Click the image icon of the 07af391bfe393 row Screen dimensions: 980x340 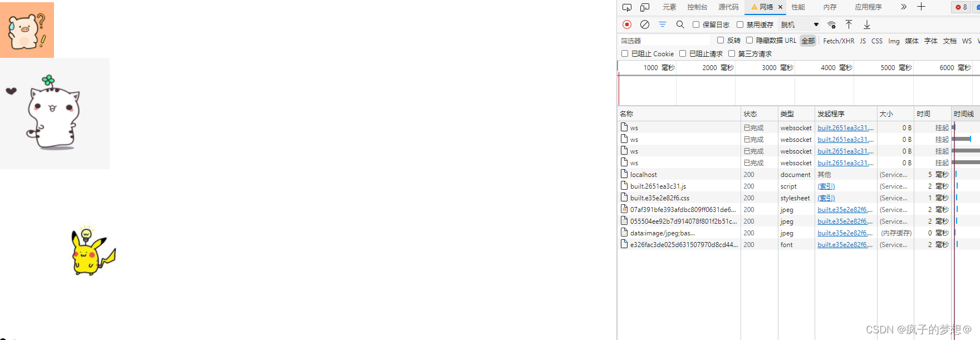point(624,209)
